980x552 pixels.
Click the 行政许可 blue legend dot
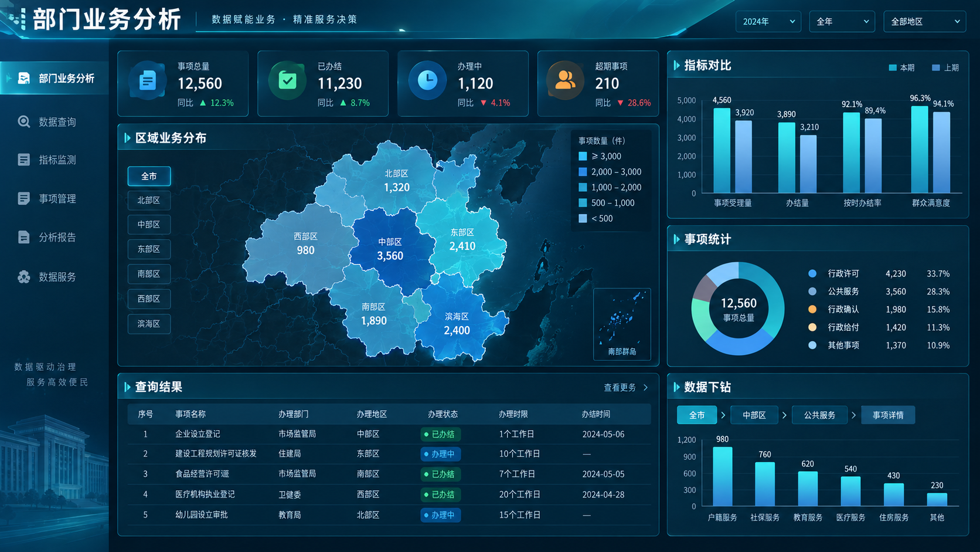pyautogui.click(x=812, y=273)
